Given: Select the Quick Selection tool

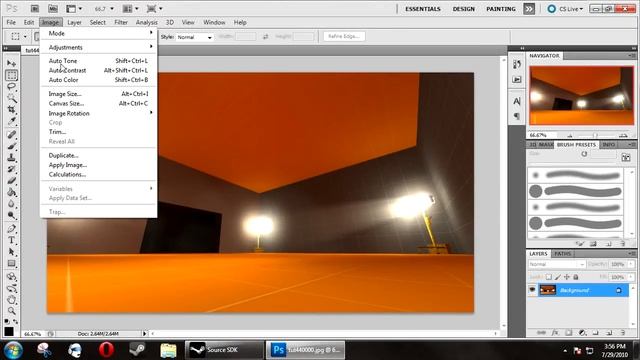Looking at the screenshot, I should point(11,98).
